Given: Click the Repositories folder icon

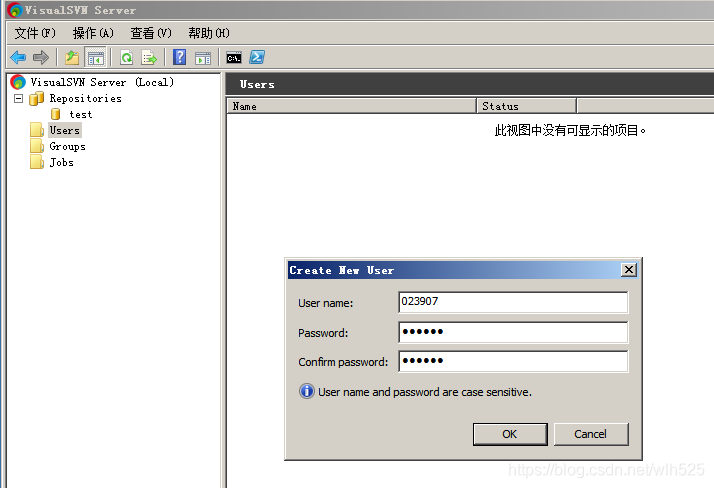Looking at the screenshot, I should [36, 98].
